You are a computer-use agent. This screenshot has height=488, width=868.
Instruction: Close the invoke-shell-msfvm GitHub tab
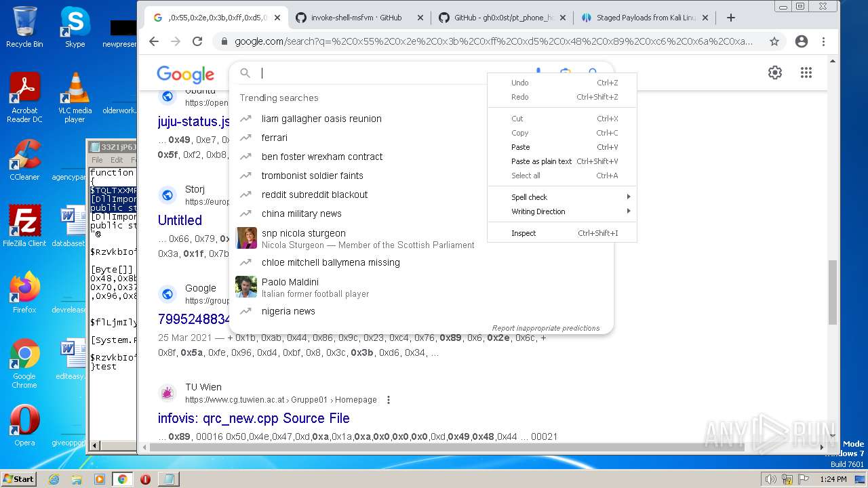tap(420, 18)
